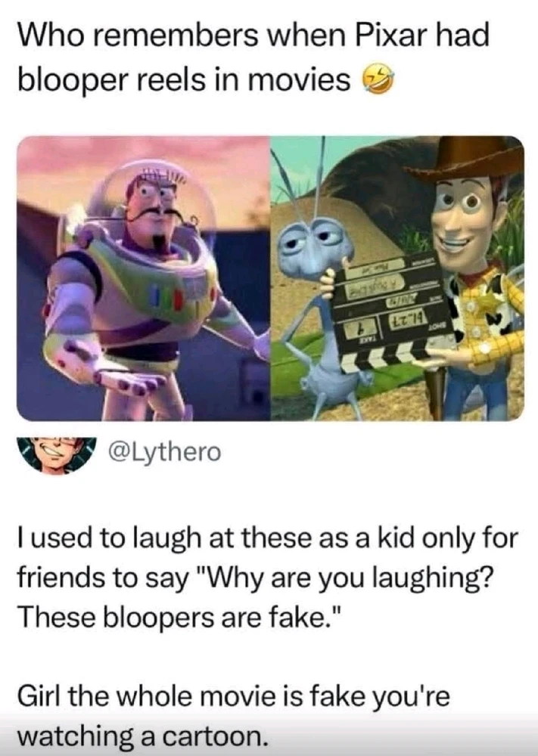Screen dimensions: 538x756
Task: Click the line starting "I used to laugh"
Action: click(x=268, y=538)
